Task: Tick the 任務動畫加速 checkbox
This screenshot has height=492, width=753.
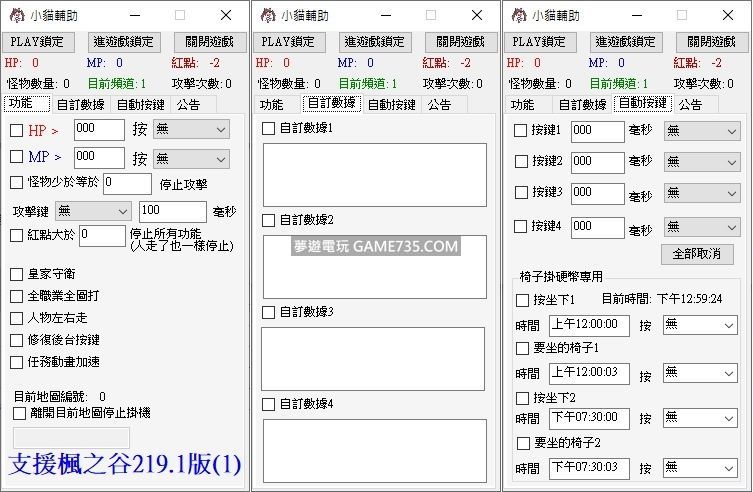Action: 17,362
